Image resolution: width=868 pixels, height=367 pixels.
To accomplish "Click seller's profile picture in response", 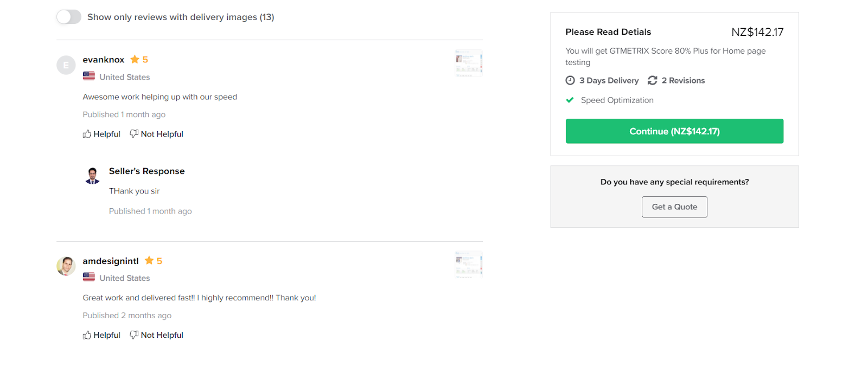I will click(93, 175).
